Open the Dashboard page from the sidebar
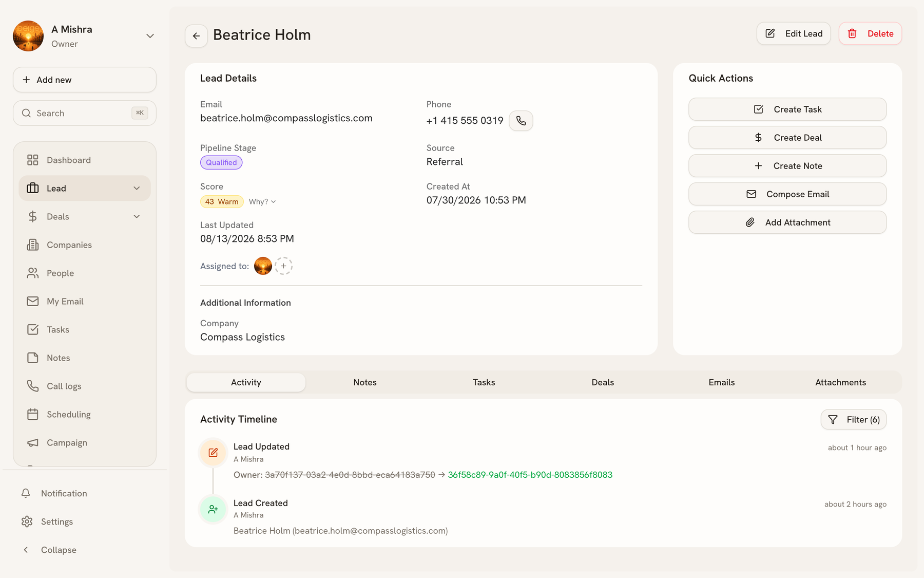The image size is (924, 578). (x=85, y=160)
